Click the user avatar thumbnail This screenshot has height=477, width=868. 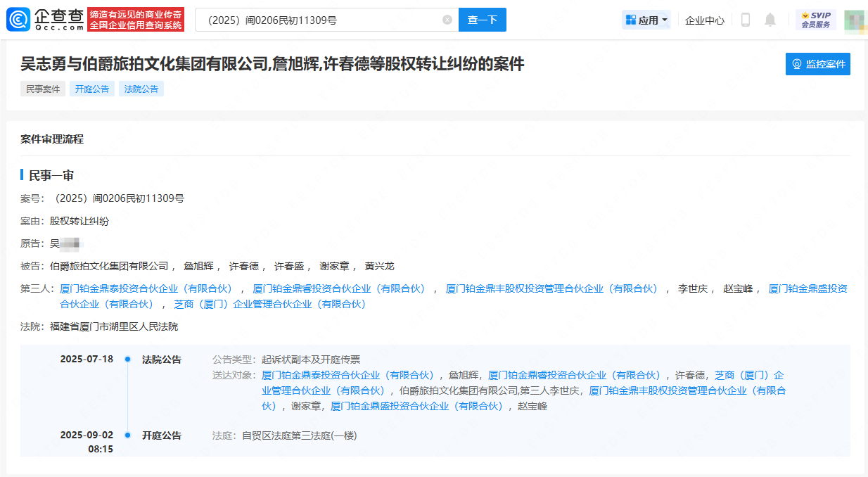pyautogui.click(x=853, y=20)
